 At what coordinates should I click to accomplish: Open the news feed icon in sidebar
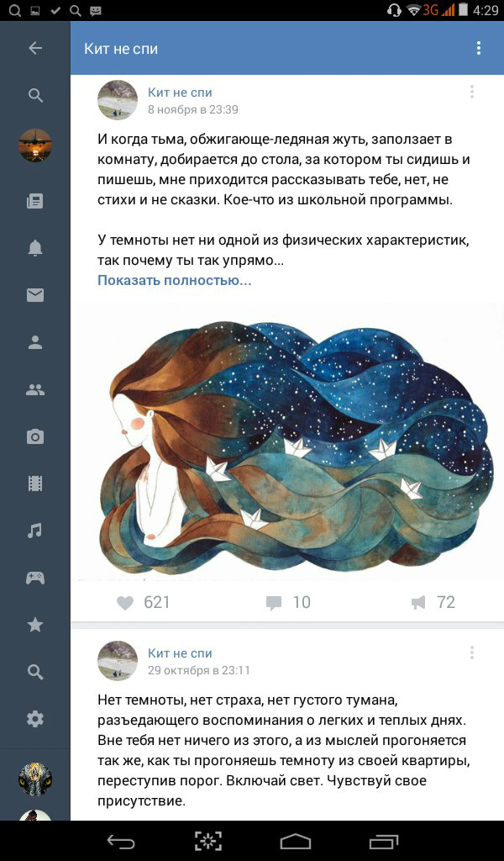click(x=35, y=201)
